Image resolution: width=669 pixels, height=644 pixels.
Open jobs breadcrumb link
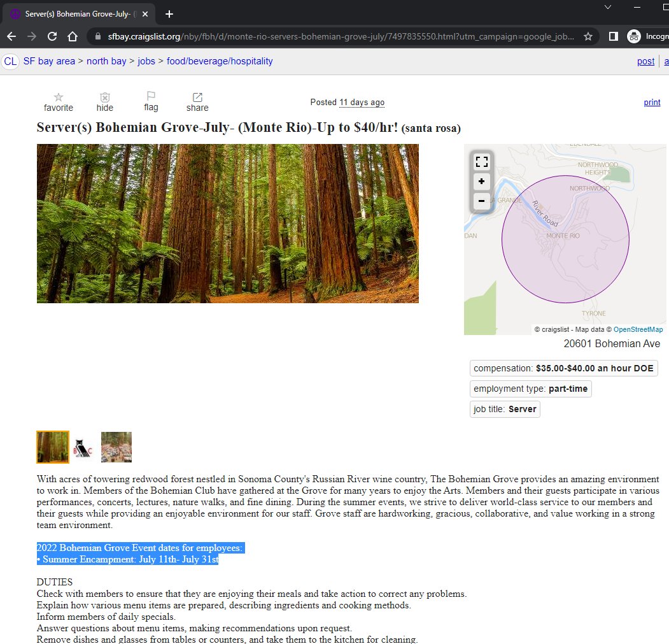click(x=146, y=62)
